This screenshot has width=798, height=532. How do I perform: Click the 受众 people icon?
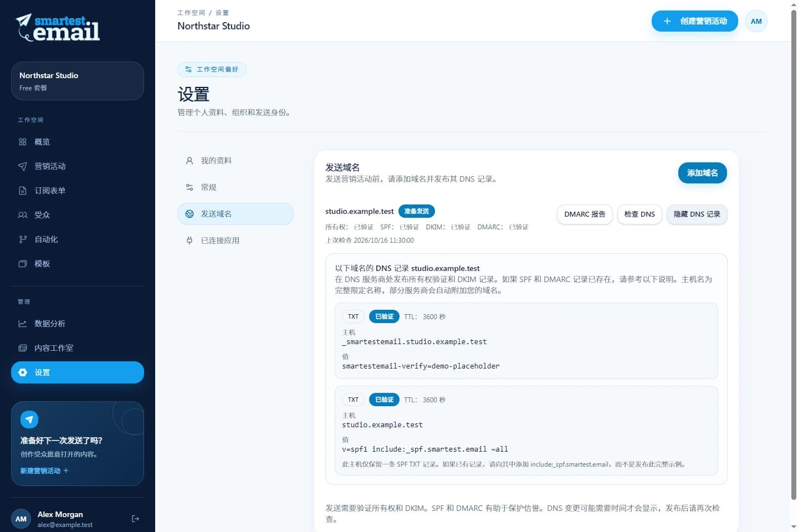[23, 215]
